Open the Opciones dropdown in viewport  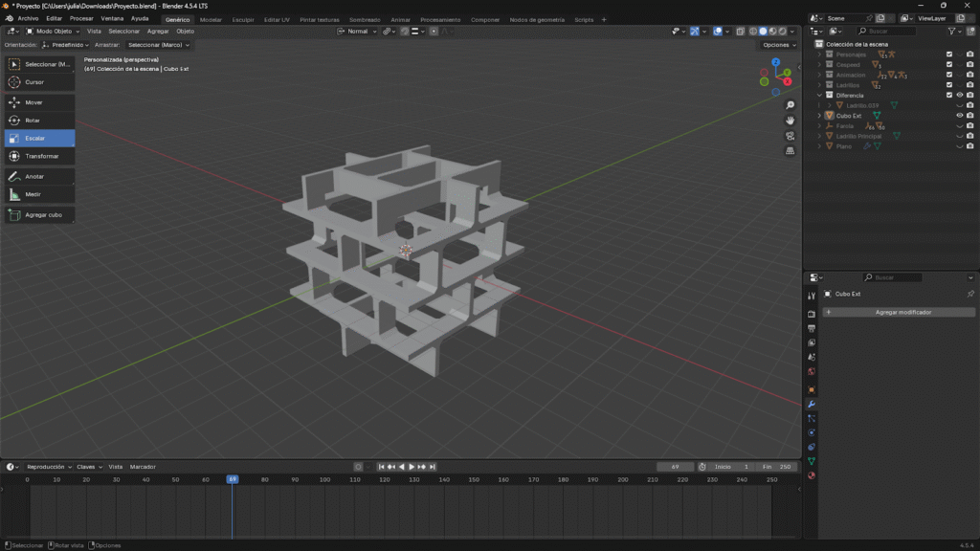coord(778,45)
